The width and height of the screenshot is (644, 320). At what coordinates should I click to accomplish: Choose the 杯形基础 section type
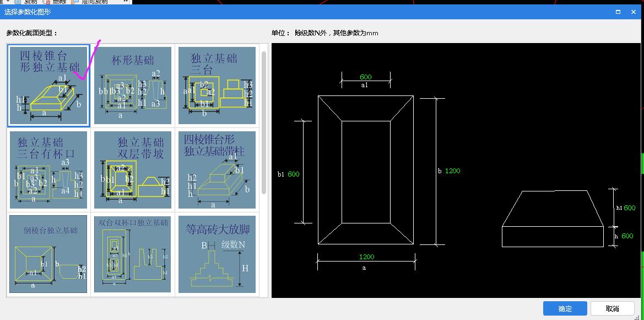[x=133, y=85]
